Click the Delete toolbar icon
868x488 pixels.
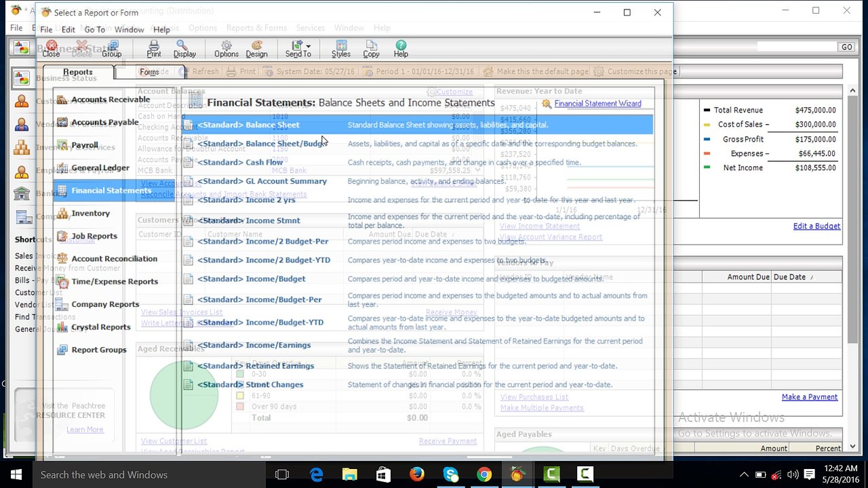click(81, 48)
